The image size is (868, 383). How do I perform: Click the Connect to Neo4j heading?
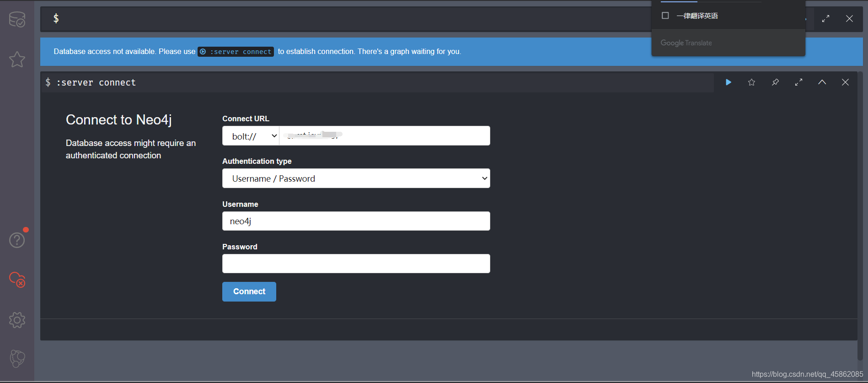pos(119,120)
